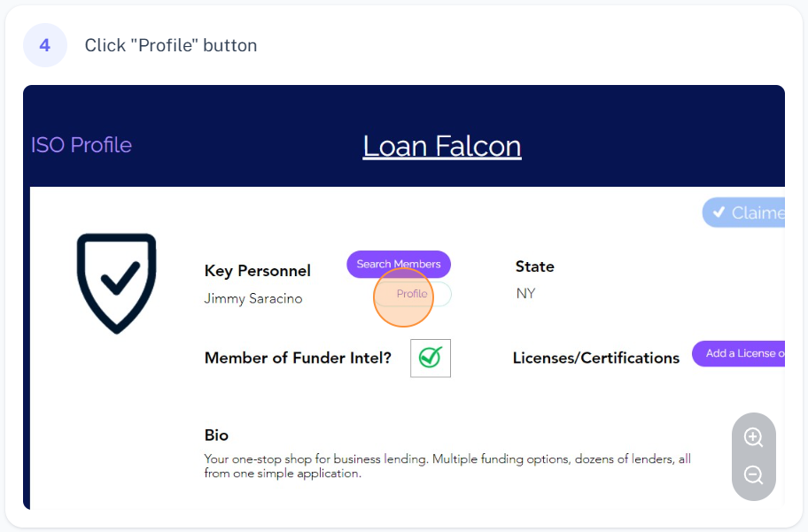Click the step instruction text

click(171, 45)
